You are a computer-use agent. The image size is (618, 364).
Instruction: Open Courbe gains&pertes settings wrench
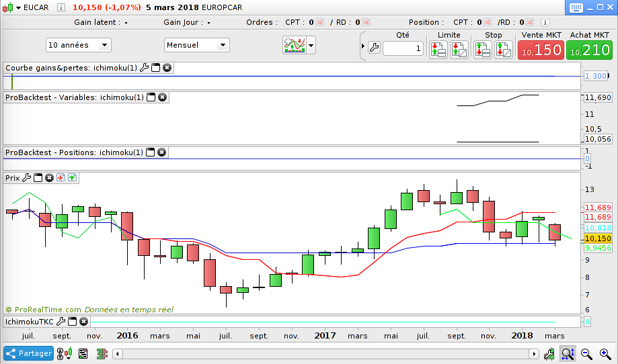point(145,68)
